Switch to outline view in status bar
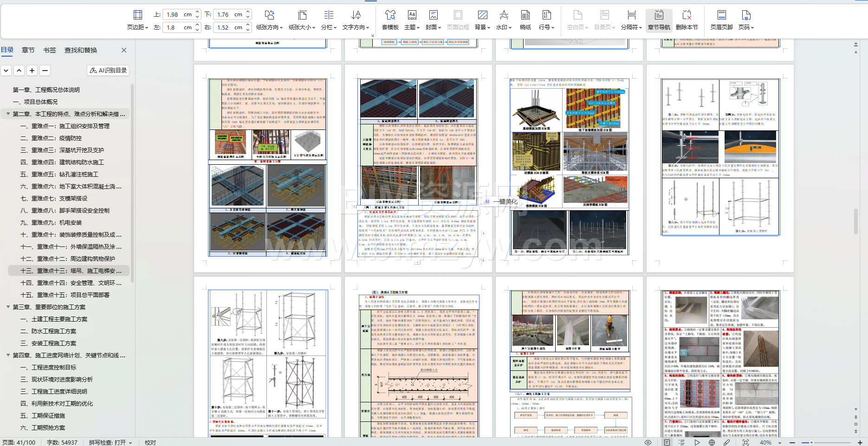The image size is (868, 446). [681, 442]
